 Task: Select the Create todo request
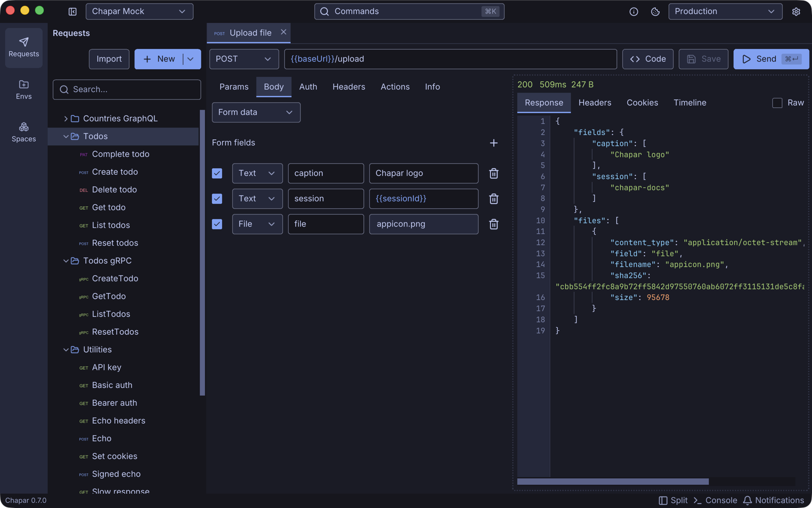(x=123, y=172)
